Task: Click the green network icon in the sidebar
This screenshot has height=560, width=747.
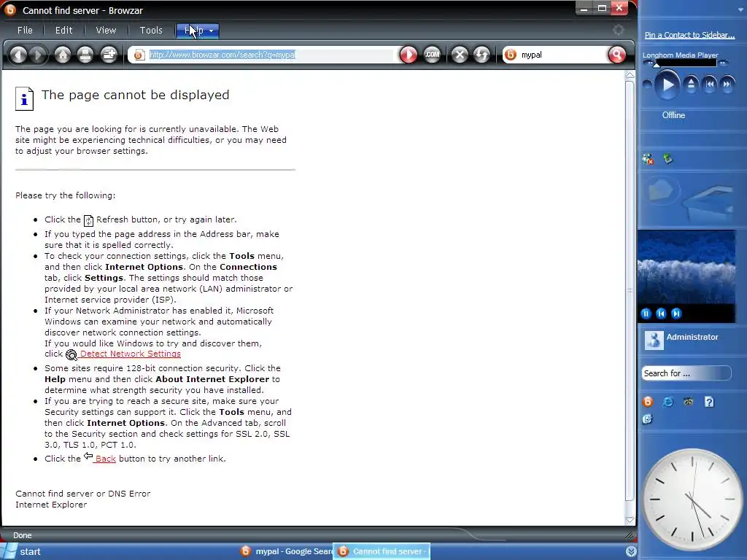Action: click(668, 158)
